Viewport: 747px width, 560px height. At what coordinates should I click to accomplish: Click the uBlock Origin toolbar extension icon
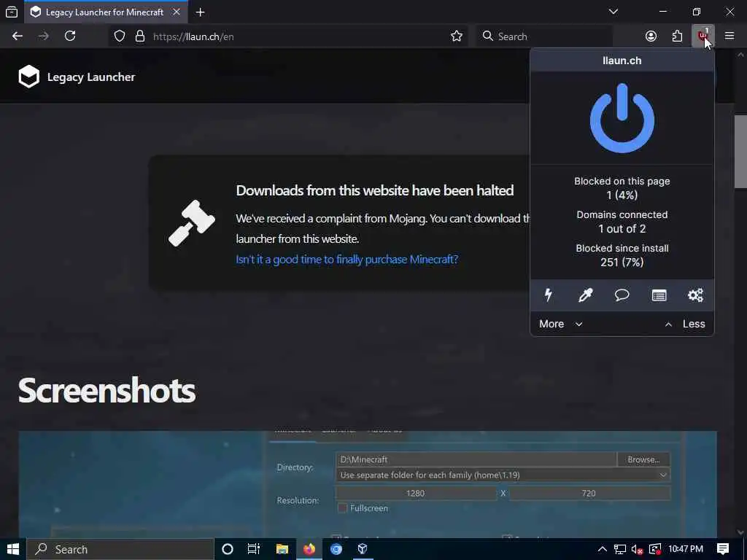703,36
